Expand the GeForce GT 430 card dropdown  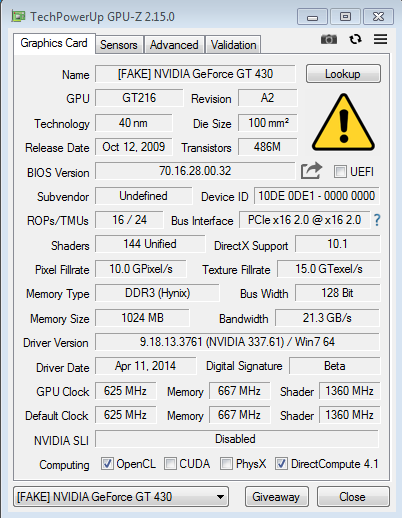pos(121,497)
